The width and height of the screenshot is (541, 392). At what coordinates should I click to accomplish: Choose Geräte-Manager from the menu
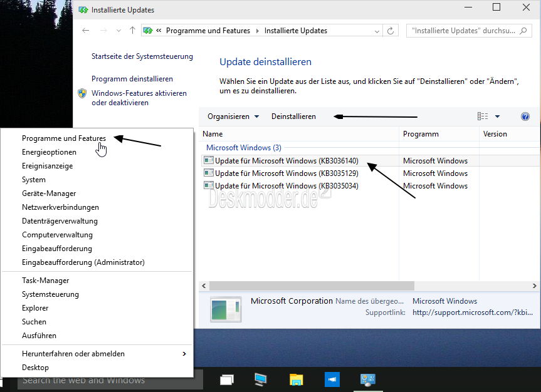[49, 193]
